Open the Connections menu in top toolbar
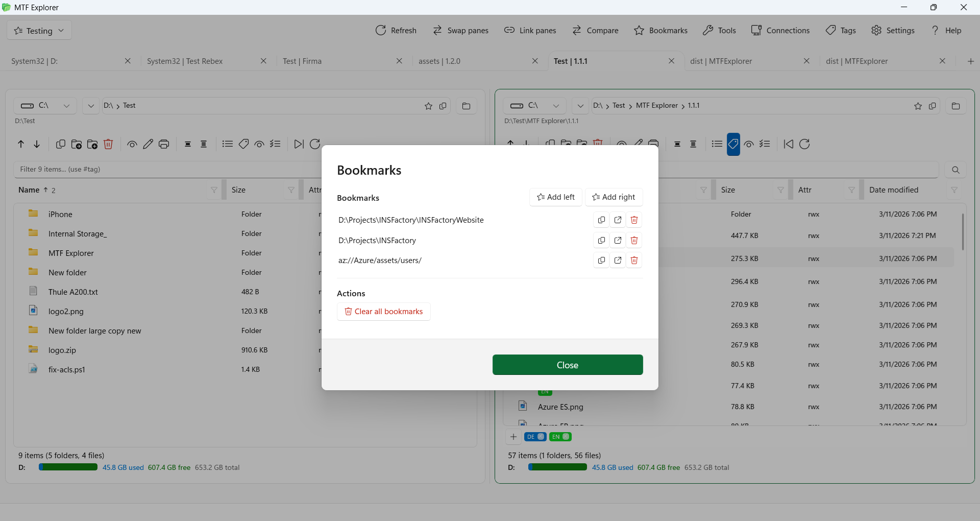This screenshot has width=980, height=521. (780, 31)
